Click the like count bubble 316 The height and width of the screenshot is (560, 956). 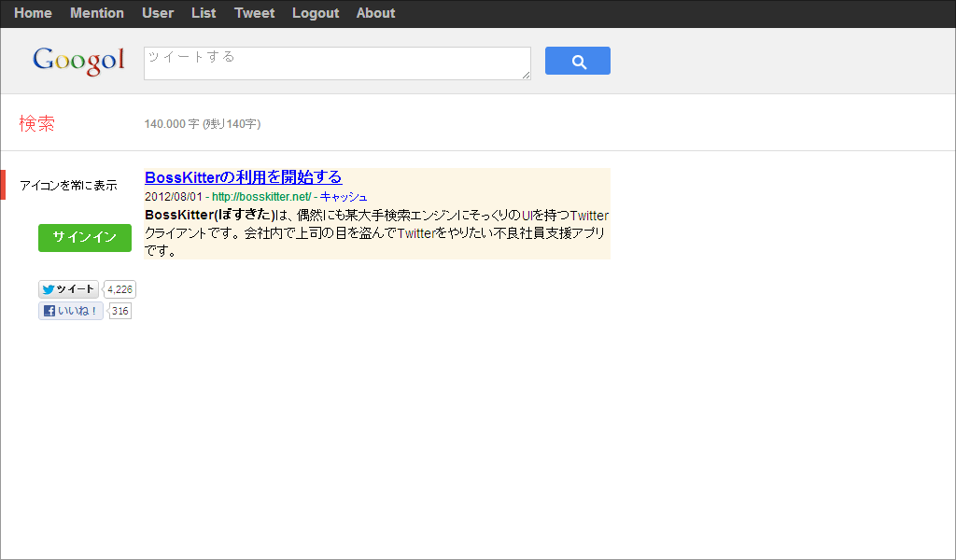pyautogui.click(x=120, y=311)
